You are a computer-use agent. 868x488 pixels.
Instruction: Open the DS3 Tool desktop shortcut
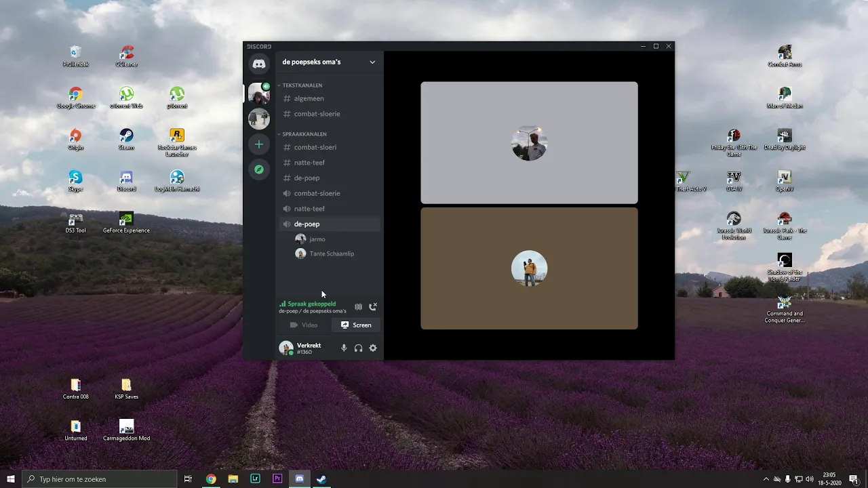tap(75, 222)
